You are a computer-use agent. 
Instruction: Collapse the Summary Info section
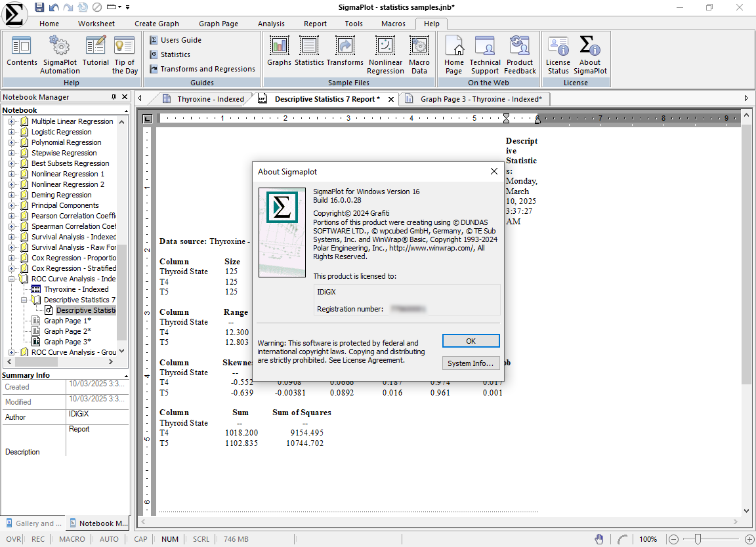[126, 376]
